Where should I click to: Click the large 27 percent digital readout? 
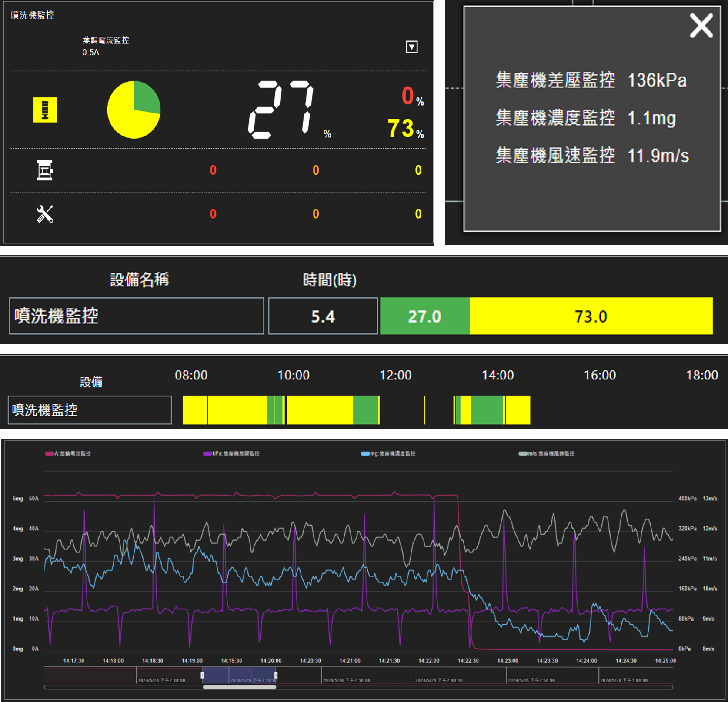point(281,110)
